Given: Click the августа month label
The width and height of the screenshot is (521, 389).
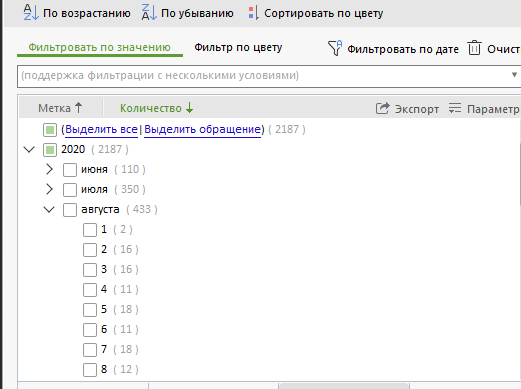Looking at the screenshot, I should pyautogui.click(x=100, y=210).
